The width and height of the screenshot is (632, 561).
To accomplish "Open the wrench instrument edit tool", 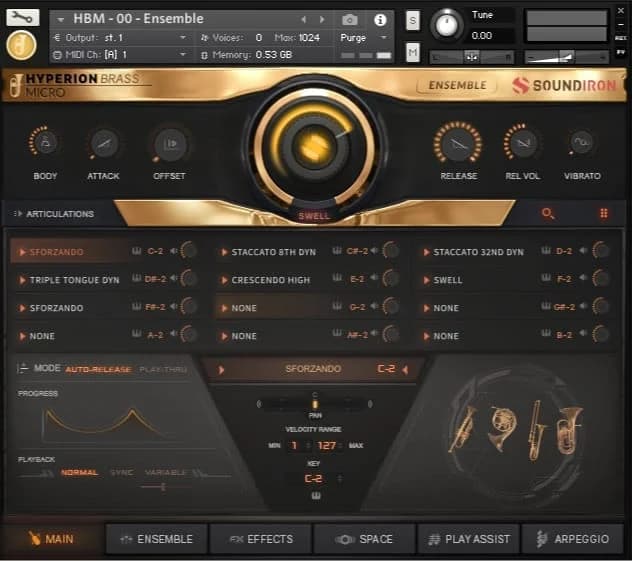I will 22,17.
